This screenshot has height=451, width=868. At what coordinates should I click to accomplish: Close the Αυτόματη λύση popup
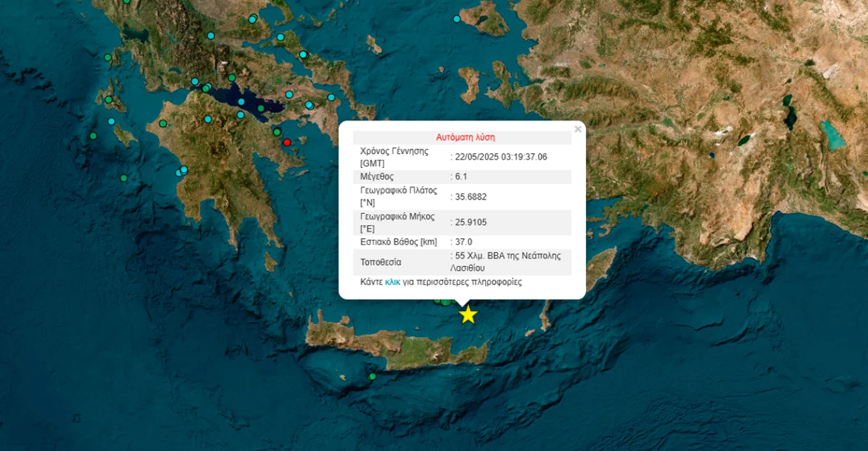click(x=577, y=128)
